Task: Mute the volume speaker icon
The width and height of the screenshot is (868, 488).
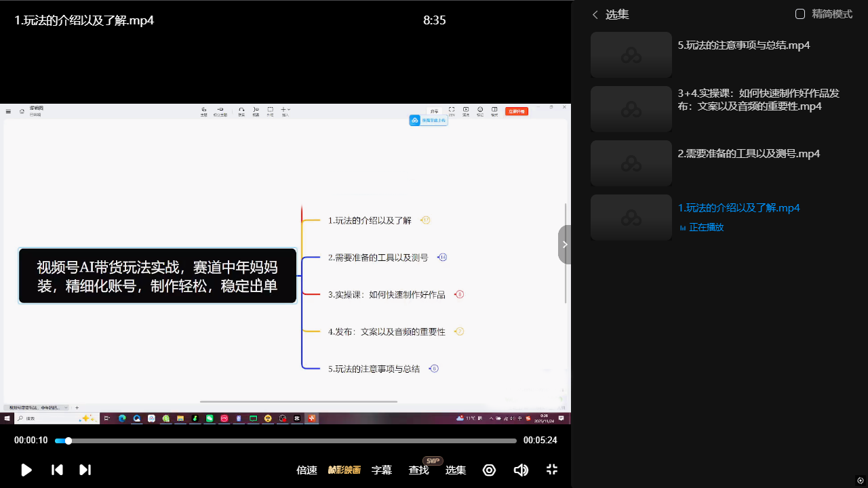Action: (x=521, y=470)
